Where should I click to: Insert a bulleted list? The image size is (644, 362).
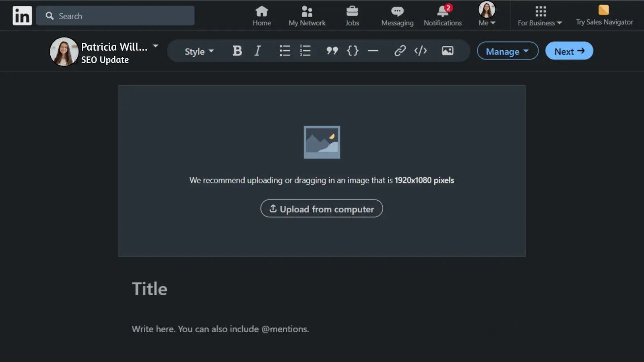[x=285, y=51]
